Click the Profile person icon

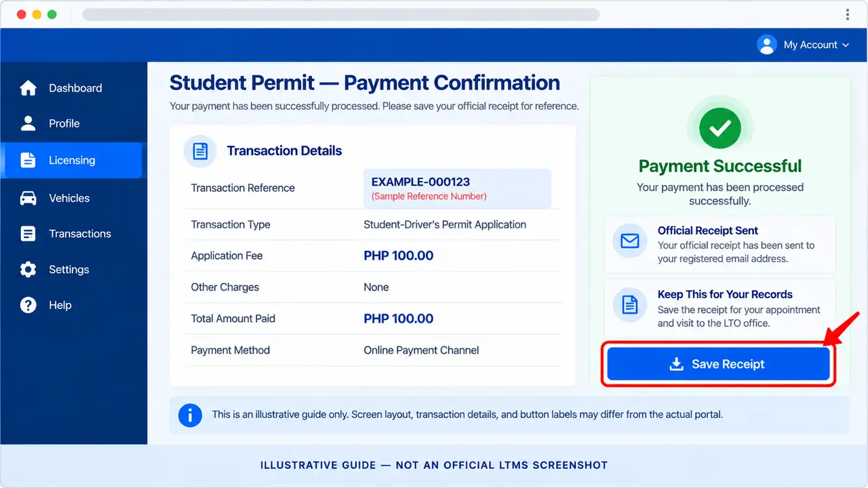click(28, 123)
